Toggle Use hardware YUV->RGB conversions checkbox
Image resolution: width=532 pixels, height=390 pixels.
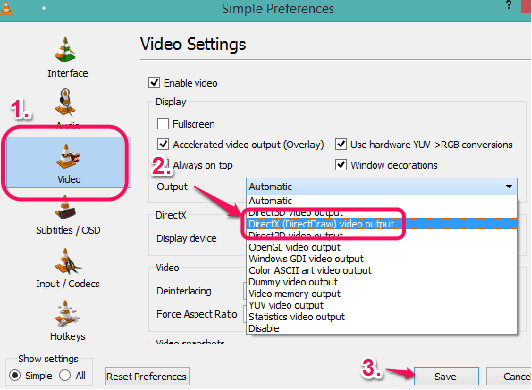point(341,144)
